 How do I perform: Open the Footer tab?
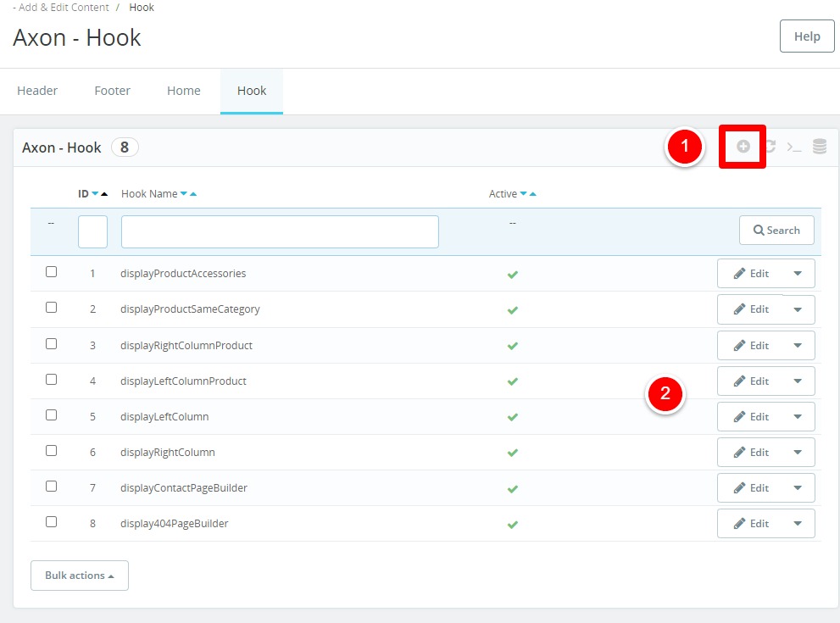[x=112, y=91]
